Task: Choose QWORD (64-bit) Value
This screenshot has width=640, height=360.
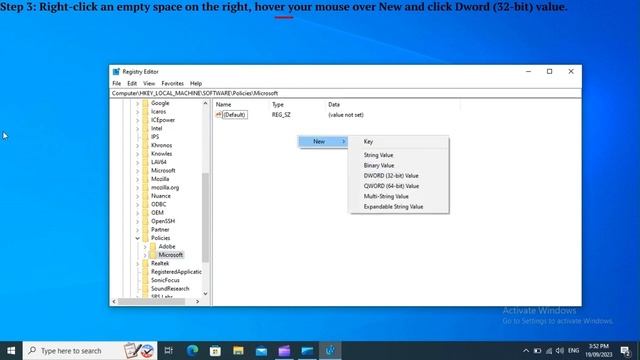Action: tap(391, 186)
